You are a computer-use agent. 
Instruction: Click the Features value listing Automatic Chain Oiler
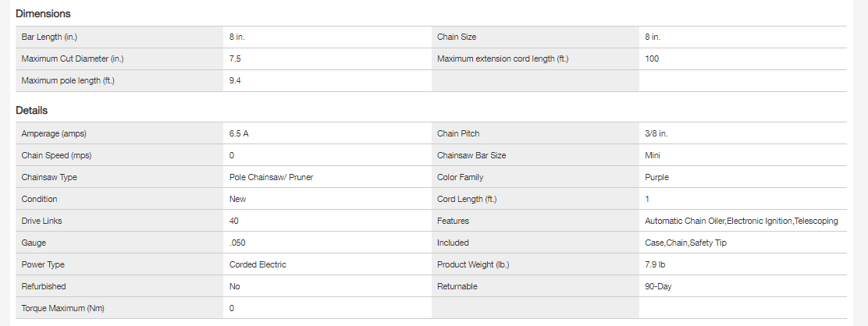741,221
